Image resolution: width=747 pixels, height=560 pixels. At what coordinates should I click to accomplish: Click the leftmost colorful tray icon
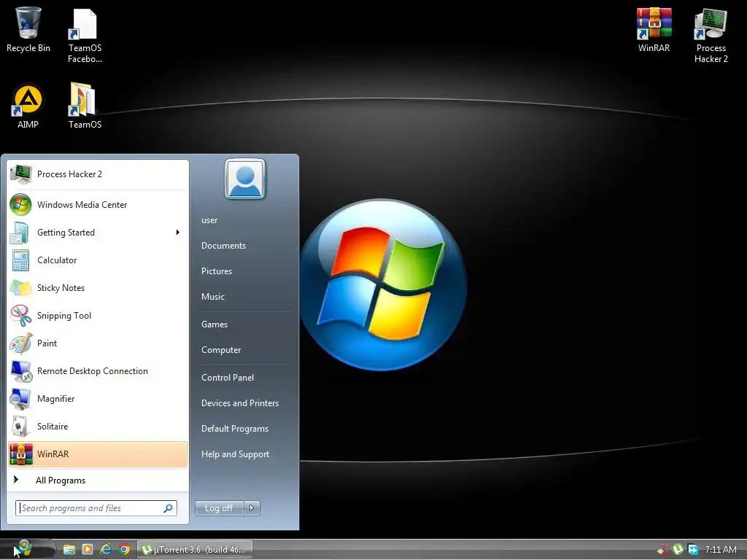[662, 550]
